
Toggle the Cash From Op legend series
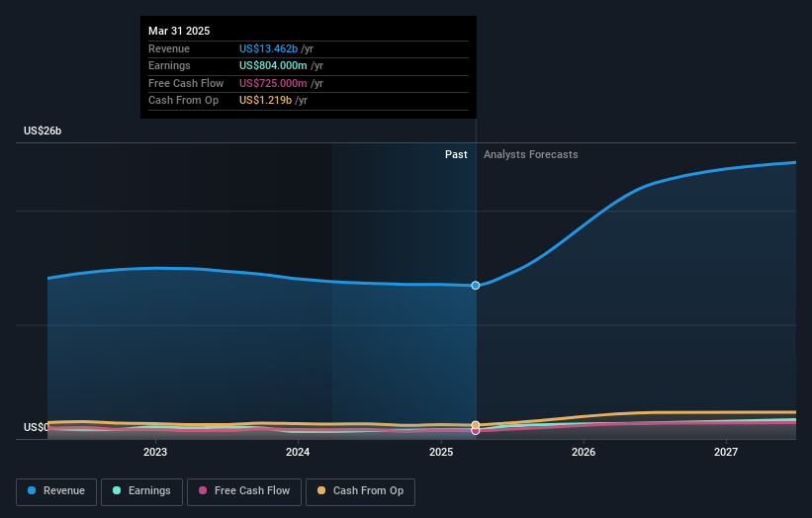point(360,491)
